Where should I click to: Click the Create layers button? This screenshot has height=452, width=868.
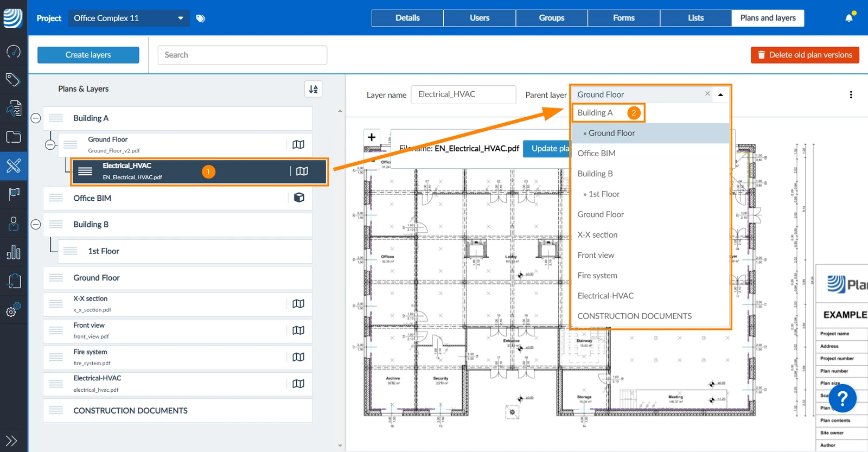tap(88, 55)
